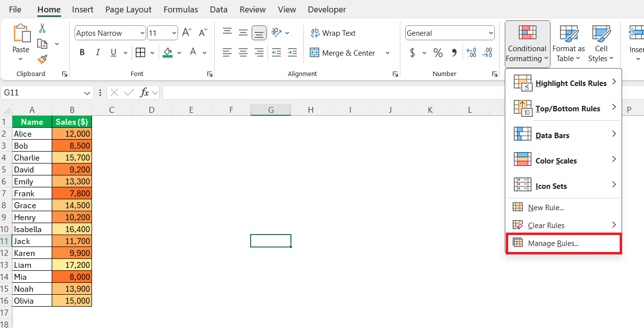Expand the Paste options arrow

pos(21,59)
